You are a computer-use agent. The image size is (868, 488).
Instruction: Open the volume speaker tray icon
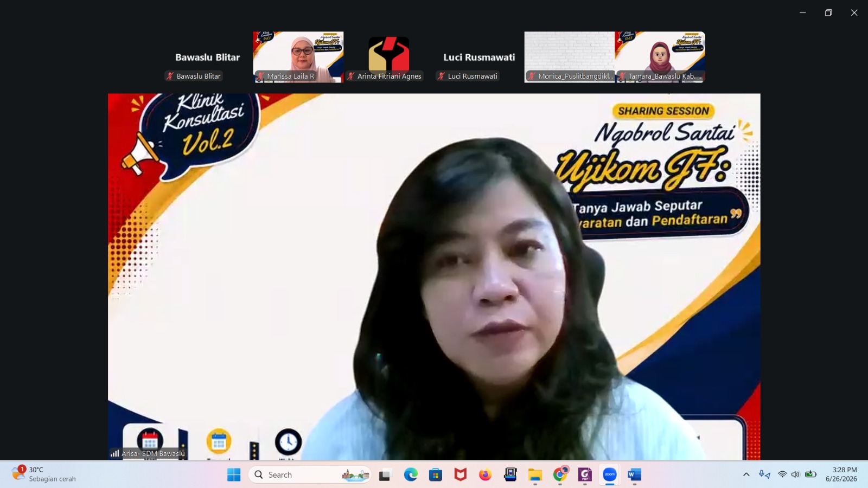[795, 474]
